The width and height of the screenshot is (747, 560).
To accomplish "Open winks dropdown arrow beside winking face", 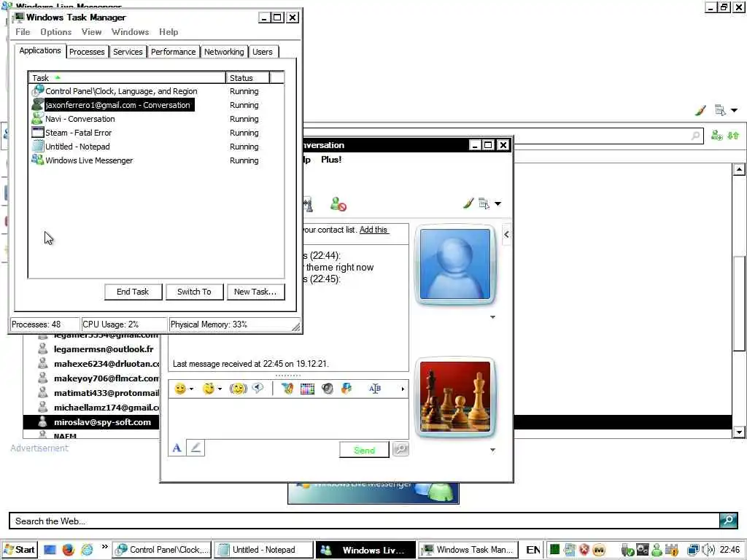I will [220, 389].
